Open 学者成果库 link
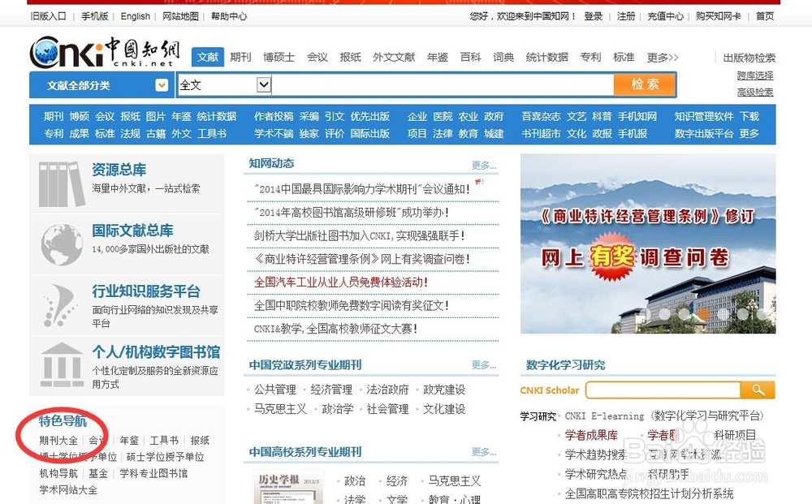This screenshot has width=812, height=504. (591, 435)
